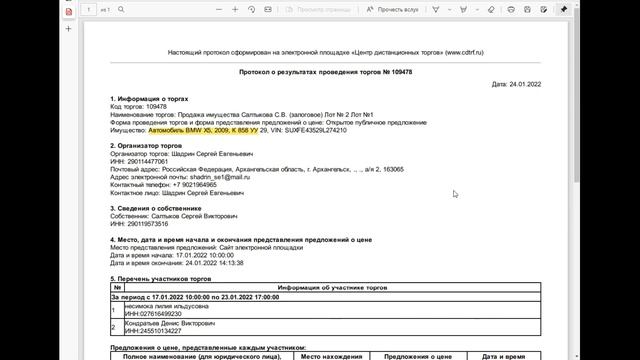Click 'Предложения о цене' column header
The width and height of the screenshot is (640, 360).
click(x=418, y=357)
